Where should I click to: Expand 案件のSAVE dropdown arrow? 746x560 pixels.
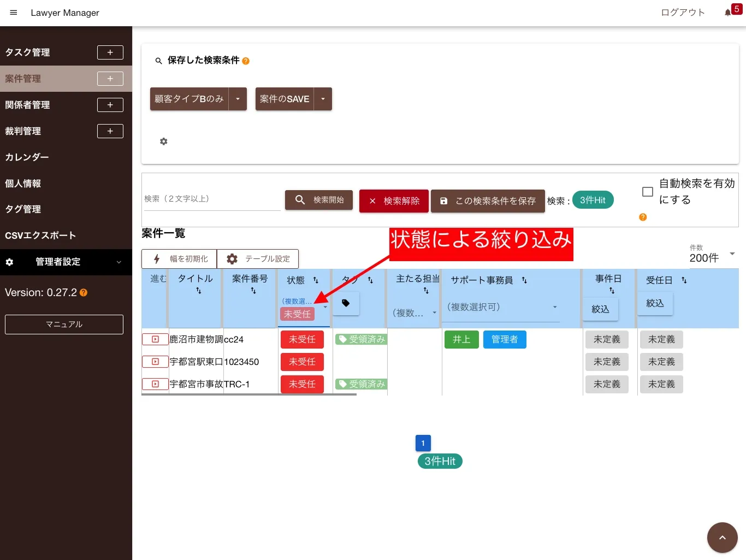323,99
